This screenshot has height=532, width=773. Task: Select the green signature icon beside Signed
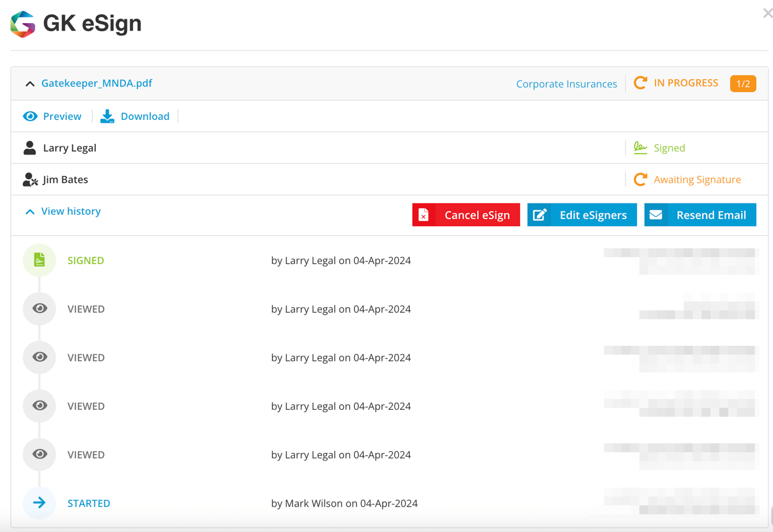tap(640, 147)
